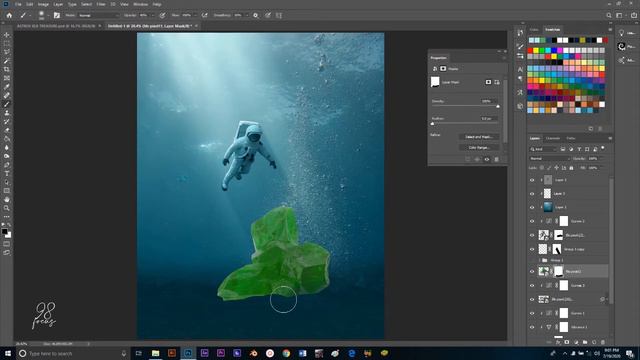Click the Color Range button

(x=478, y=147)
